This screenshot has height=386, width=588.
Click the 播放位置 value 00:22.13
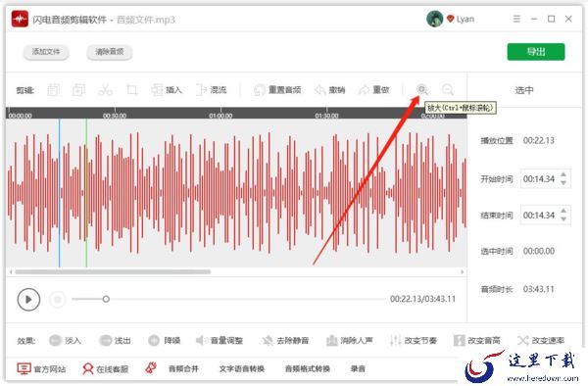pyautogui.click(x=539, y=140)
